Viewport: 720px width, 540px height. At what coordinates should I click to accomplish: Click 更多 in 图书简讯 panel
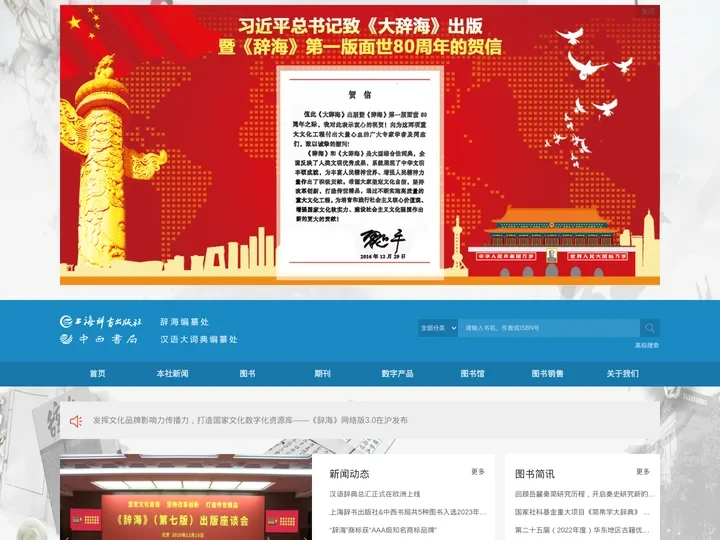tap(643, 472)
